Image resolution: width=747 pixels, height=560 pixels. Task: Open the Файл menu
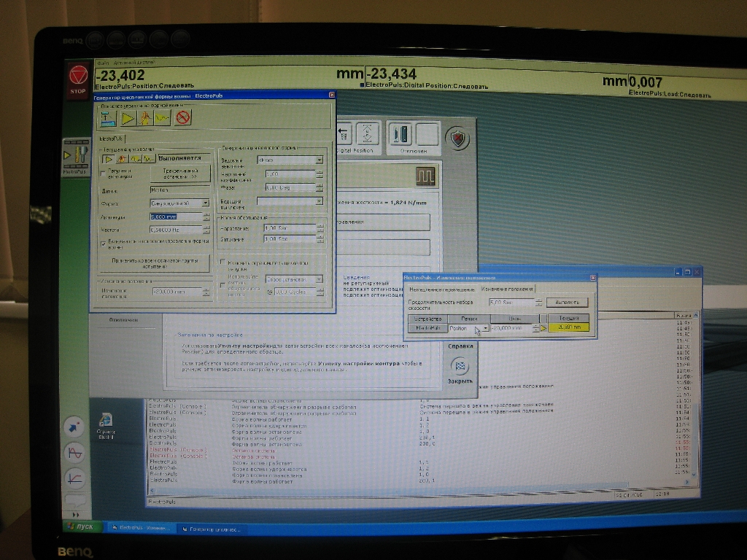tap(103, 63)
